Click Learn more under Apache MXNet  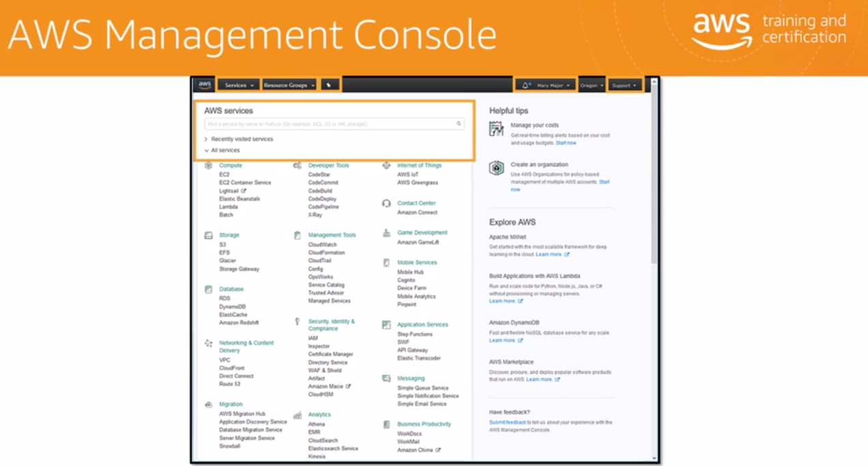coord(549,254)
